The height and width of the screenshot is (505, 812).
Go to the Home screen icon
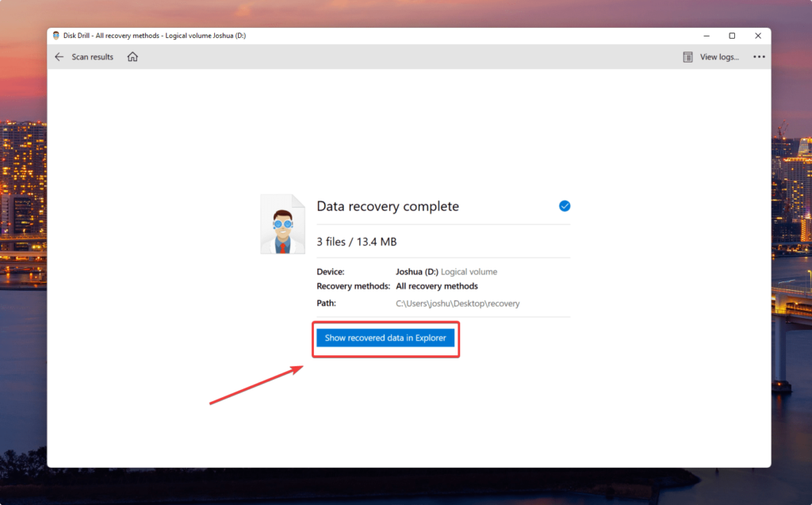(x=132, y=57)
